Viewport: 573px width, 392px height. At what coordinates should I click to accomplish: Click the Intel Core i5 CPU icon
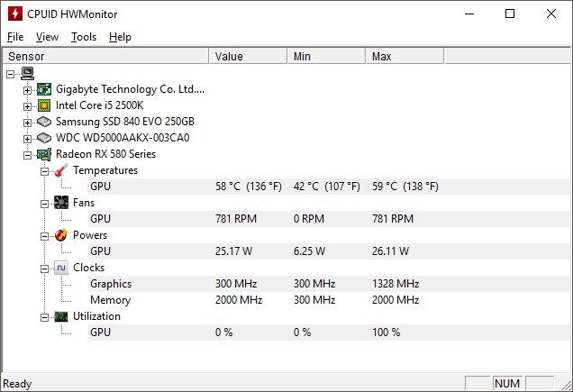(x=44, y=105)
